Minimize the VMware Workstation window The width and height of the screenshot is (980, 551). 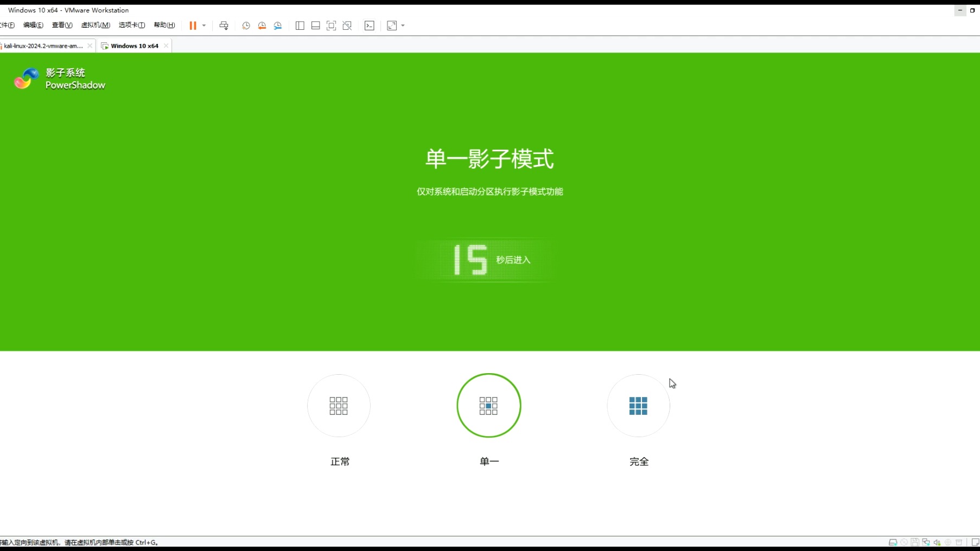click(x=960, y=10)
